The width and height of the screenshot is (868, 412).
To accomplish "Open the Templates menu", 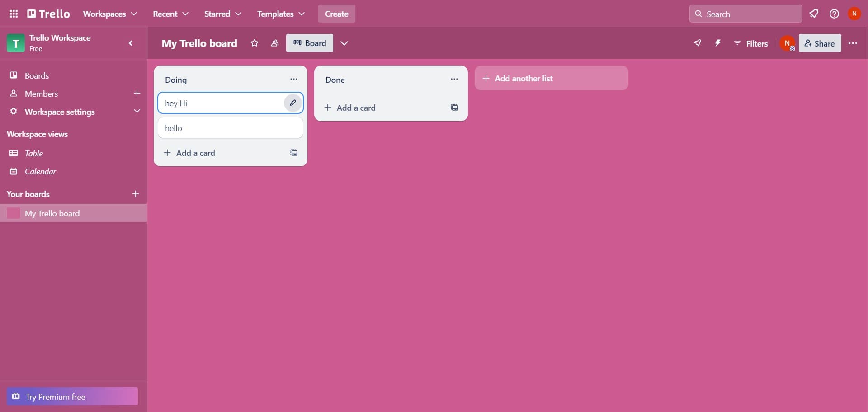I will (x=281, y=14).
